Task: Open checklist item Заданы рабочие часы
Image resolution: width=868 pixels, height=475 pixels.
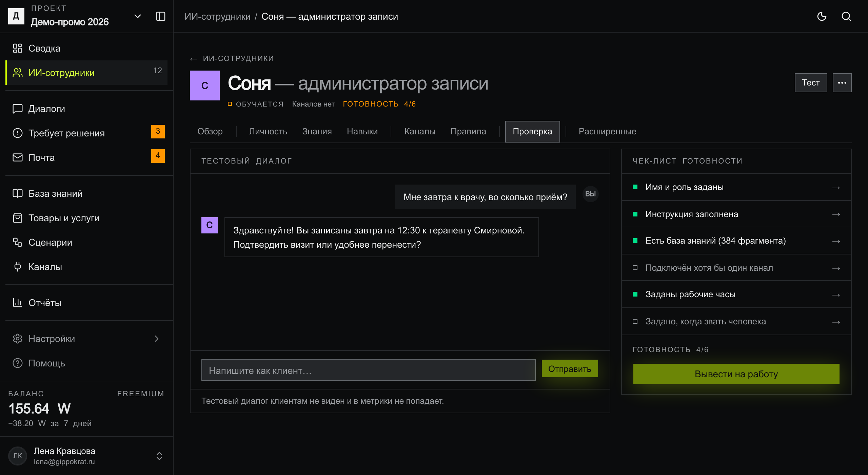Action: coord(736,294)
